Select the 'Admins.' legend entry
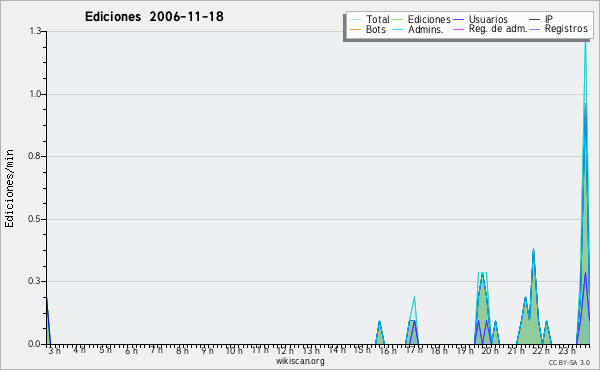Viewport: 600px width, 370px height. coord(426,29)
